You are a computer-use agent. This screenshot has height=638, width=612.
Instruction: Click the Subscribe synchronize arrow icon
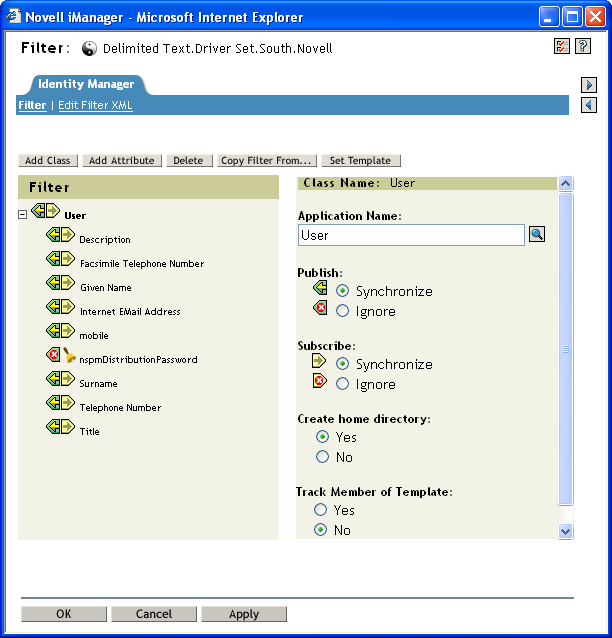(319, 361)
